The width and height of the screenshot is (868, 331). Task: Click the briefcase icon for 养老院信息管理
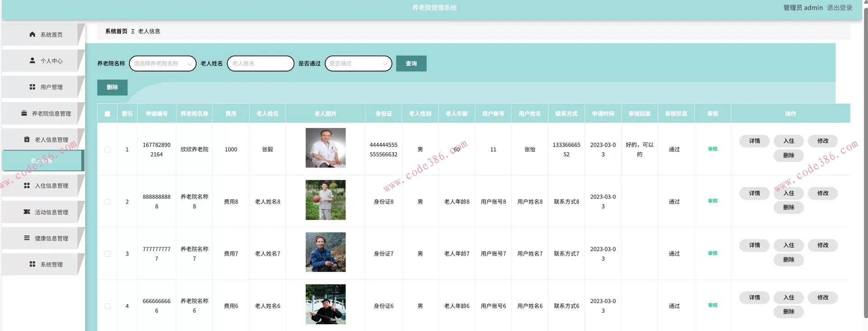24,113
